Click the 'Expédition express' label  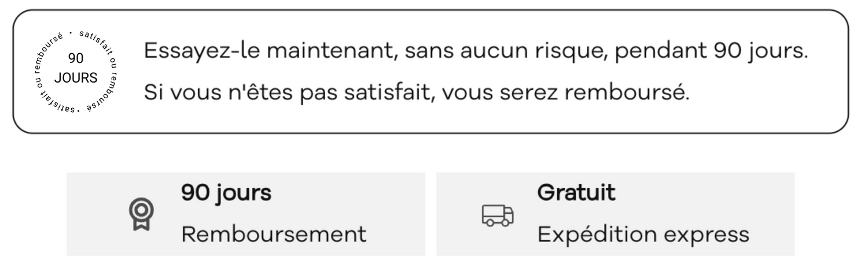tap(643, 234)
